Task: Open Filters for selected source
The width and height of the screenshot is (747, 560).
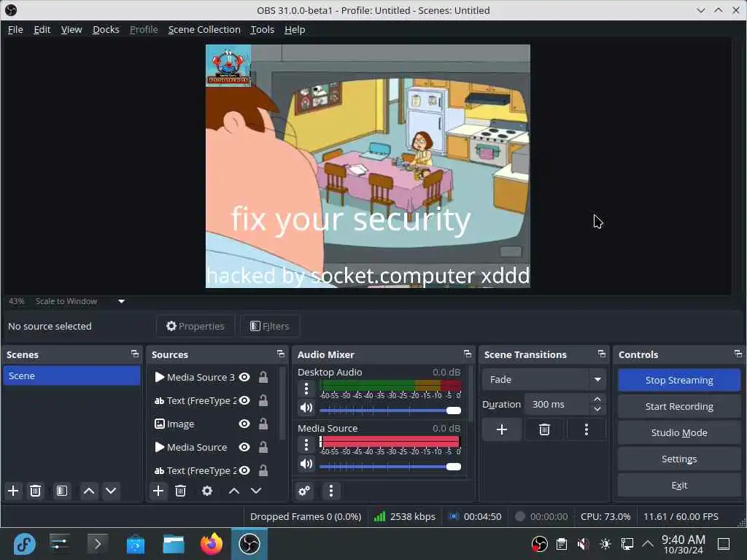Action: point(270,326)
